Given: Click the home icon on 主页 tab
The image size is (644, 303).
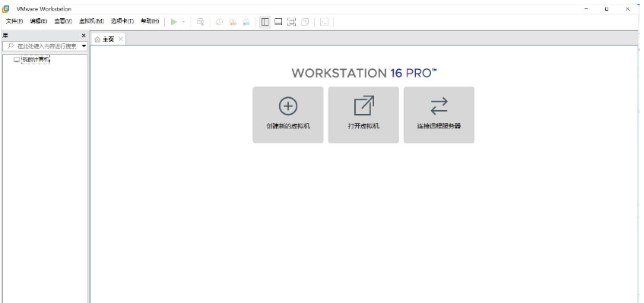Looking at the screenshot, I should (x=97, y=39).
